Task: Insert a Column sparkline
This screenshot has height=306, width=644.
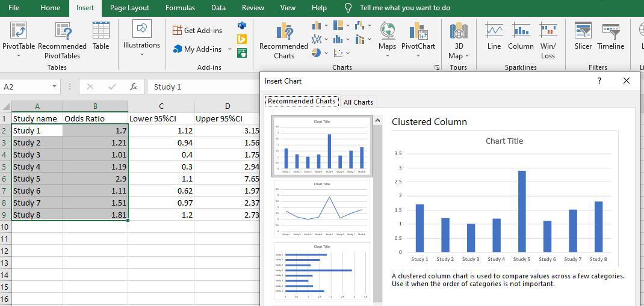Action: [x=521, y=36]
